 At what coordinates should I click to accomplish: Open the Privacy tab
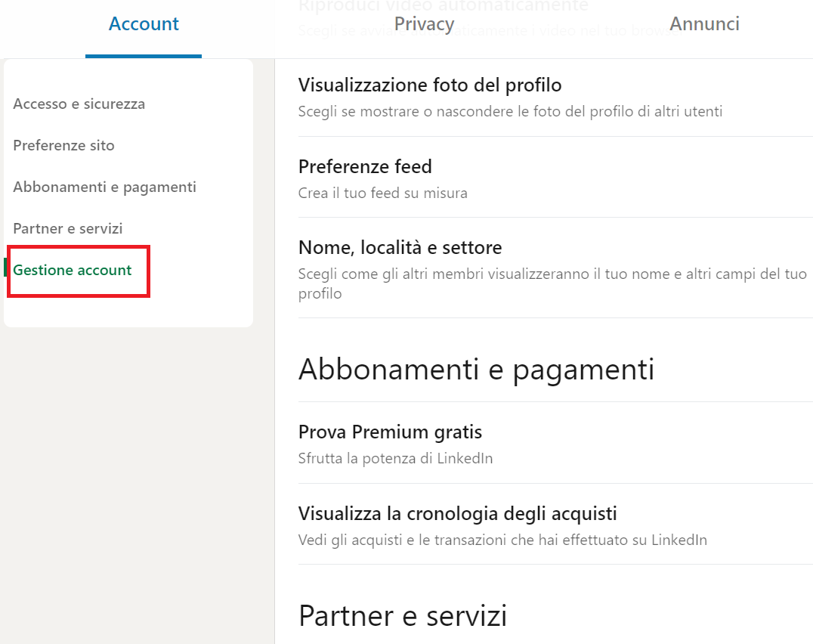click(x=424, y=24)
